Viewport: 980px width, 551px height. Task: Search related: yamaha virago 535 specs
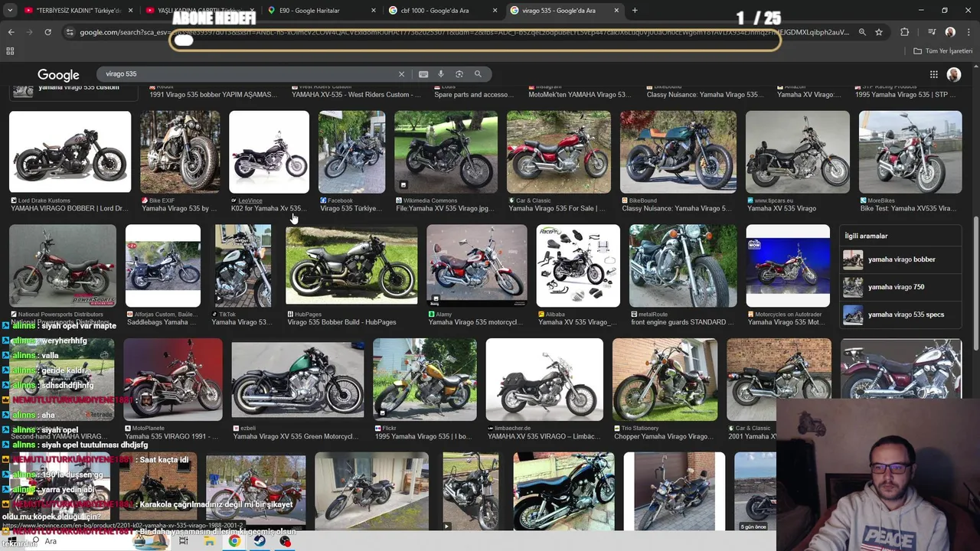pos(900,315)
